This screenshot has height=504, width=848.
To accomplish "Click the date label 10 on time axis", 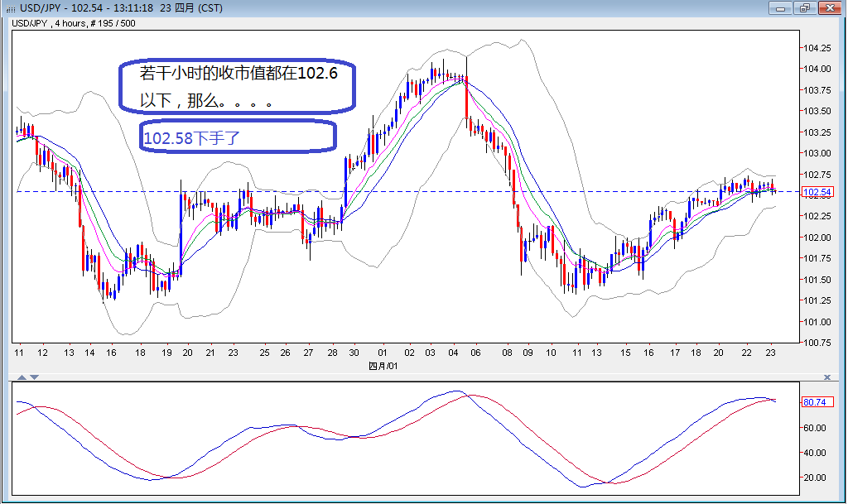I will (x=551, y=353).
